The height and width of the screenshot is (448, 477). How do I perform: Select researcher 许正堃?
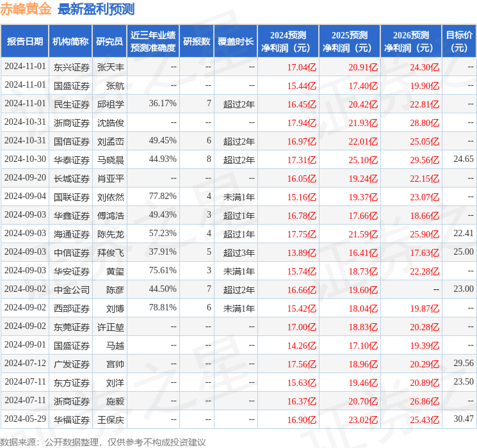(x=110, y=327)
